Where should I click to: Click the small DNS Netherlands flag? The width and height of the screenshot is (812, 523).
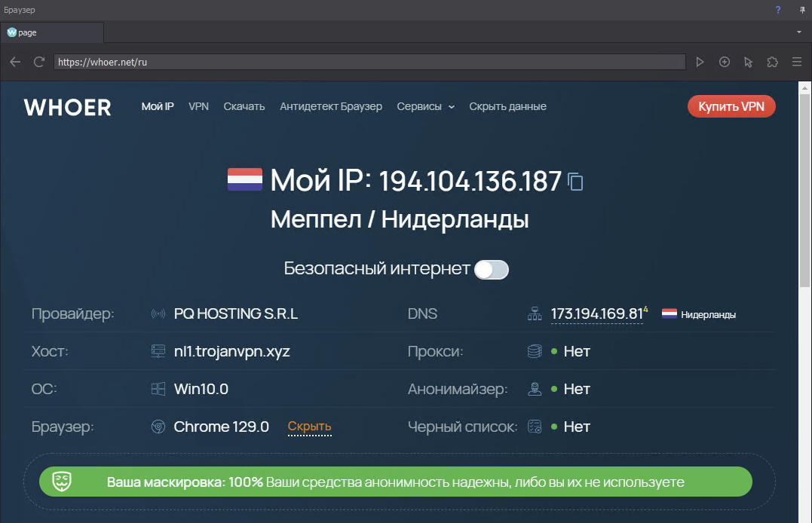[x=669, y=313]
